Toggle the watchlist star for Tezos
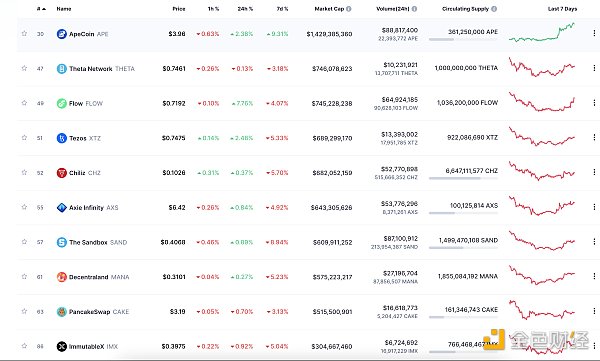 click(x=24, y=137)
